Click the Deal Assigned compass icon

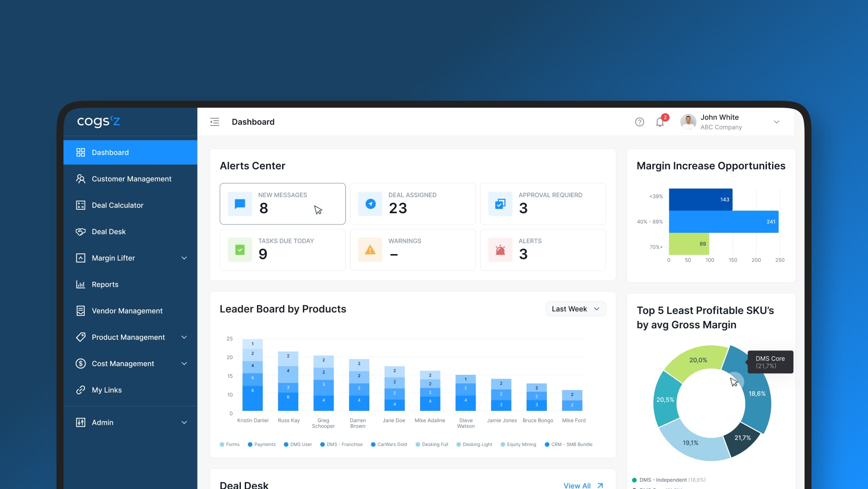click(370, 204)
